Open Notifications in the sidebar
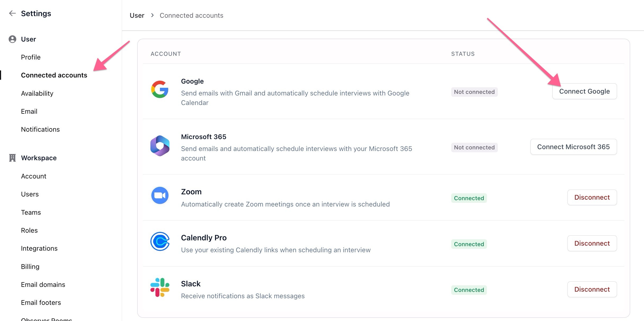644x321 pixels. [x=40, y=129]
